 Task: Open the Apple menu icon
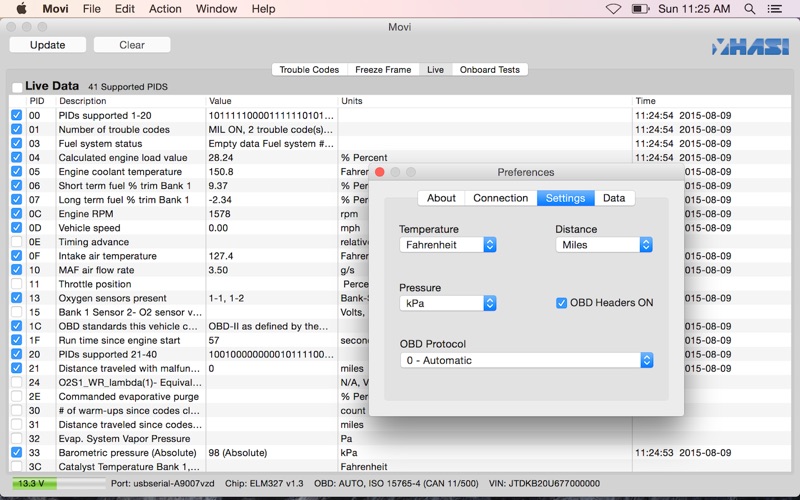(20, 9)
